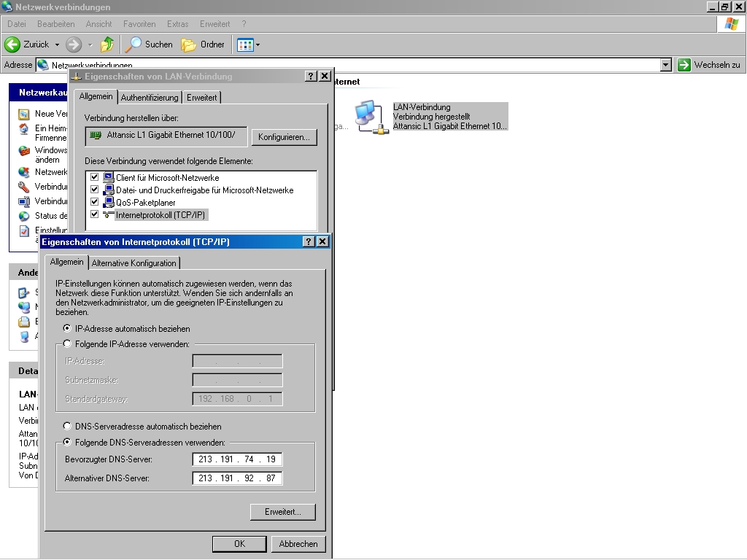Click the Konfigurieren... button
Image resolution: width=747 pixels, height=560 pixels.
click(284, 137)
